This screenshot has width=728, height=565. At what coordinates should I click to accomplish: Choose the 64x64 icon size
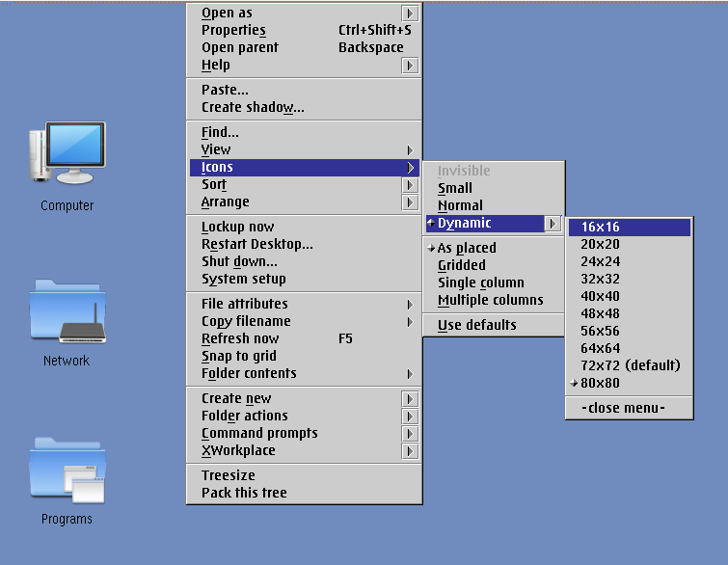point(629,348)
